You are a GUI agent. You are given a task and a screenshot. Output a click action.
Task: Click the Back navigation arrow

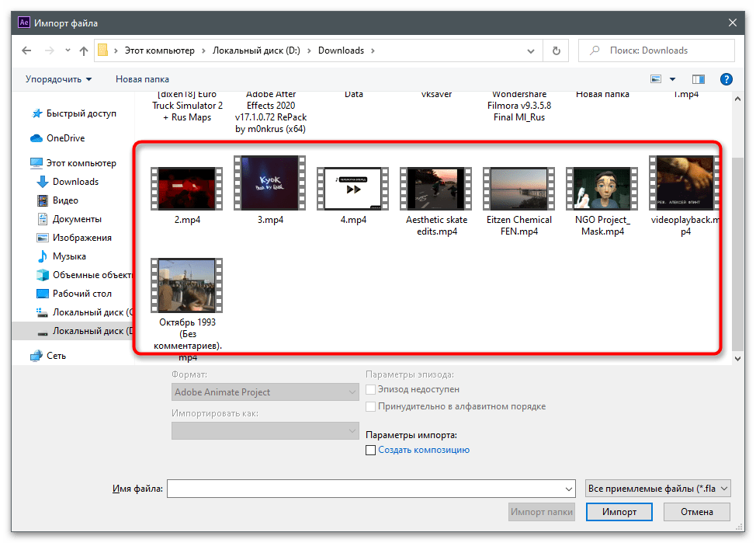26,50
